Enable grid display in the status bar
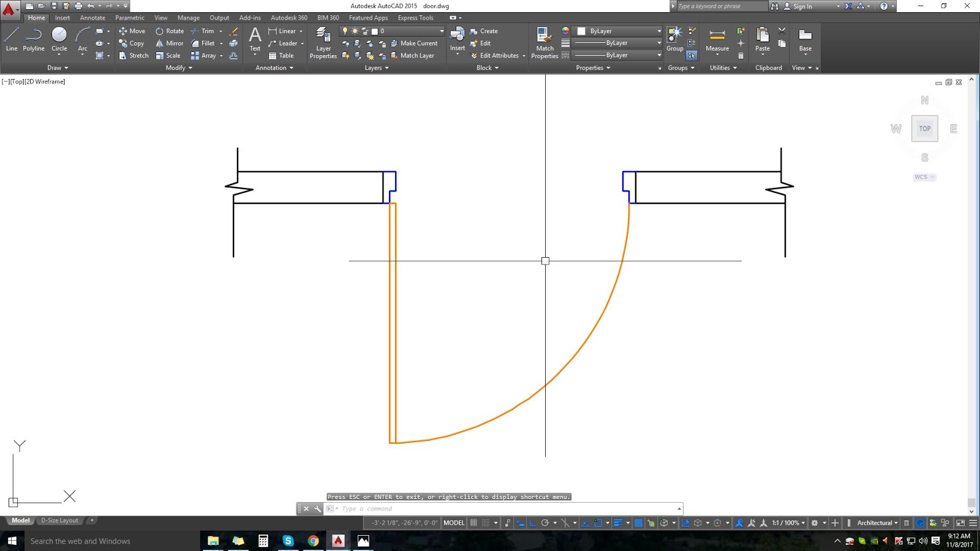 (x=473, y=523)
